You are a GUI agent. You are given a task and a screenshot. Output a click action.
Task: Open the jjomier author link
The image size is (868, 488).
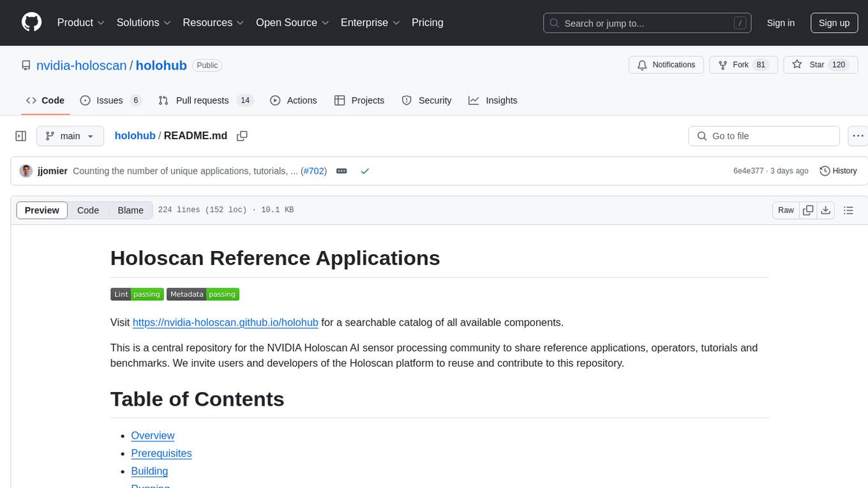tap(52, 171)
